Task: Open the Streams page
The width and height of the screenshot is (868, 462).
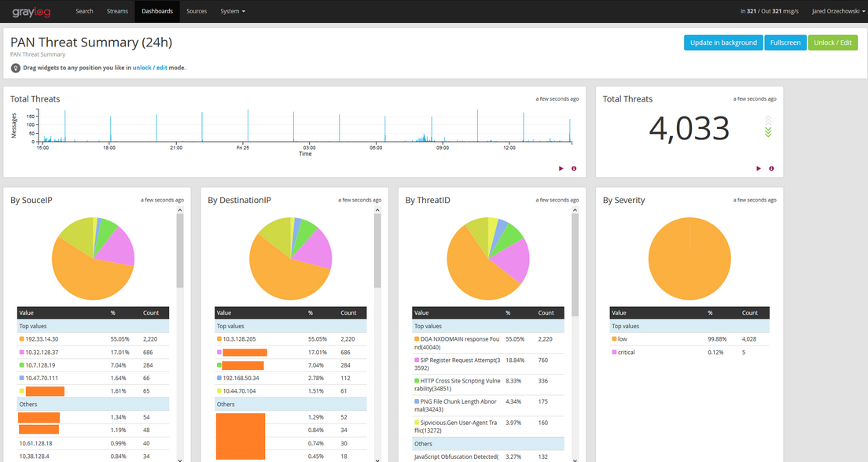Action: (x=117, y=11)
